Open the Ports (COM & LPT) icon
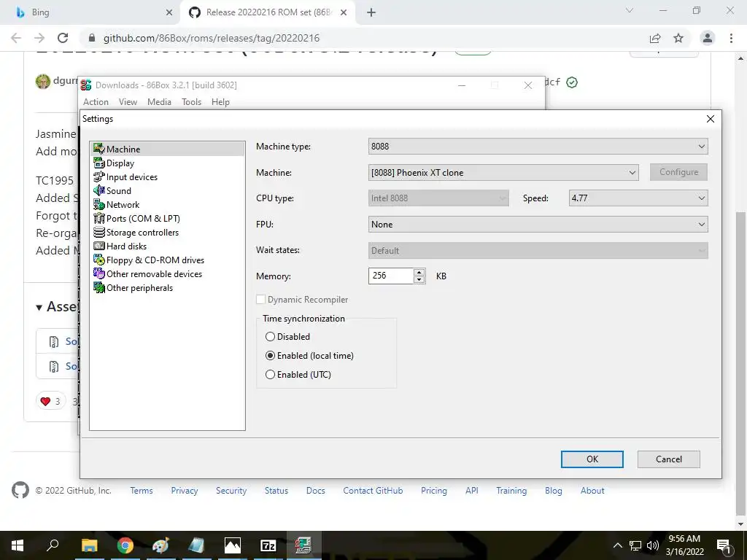Viewport: 747px width, 560px height. 99,218
